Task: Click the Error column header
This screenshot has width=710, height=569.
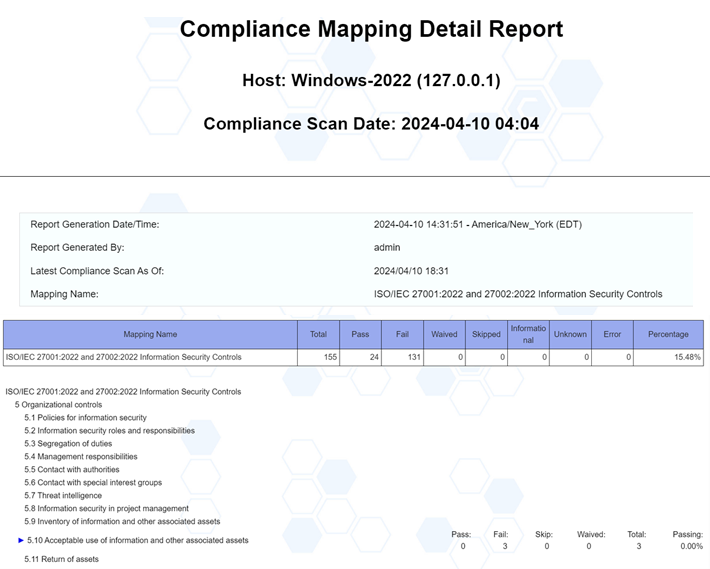Action: (x=612, y=335)
